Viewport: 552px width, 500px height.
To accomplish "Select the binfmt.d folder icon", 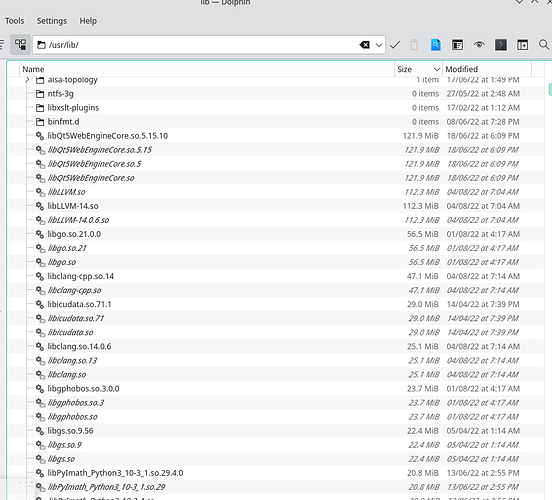I will [x=40, y=122].
